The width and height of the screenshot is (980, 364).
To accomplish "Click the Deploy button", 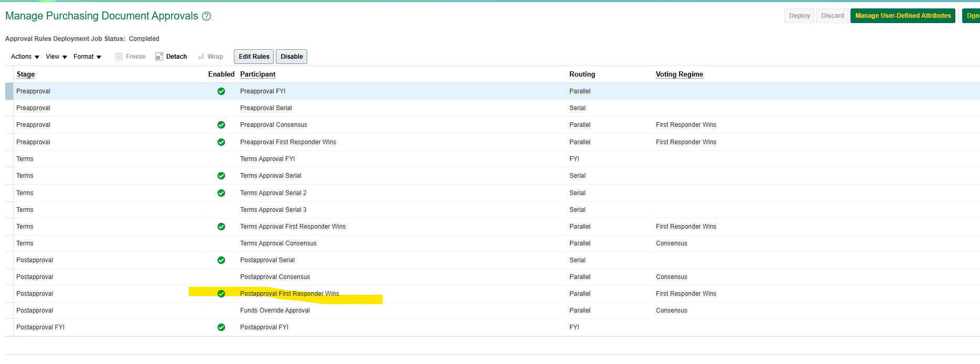I will (x=800, y=16).
